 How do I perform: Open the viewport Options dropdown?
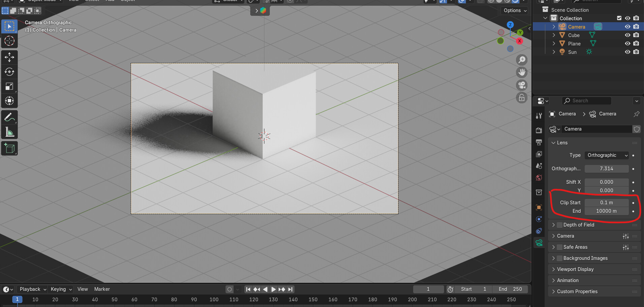coord(515,10)
